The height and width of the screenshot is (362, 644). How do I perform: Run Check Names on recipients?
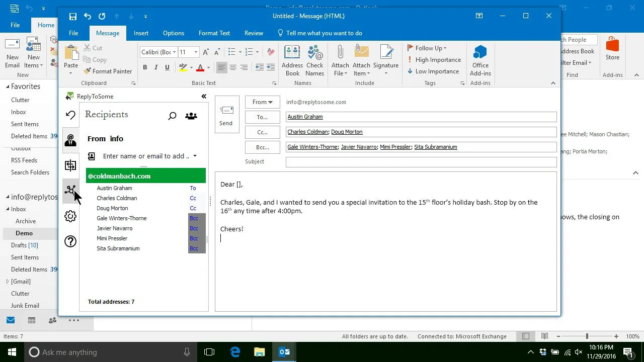click(x=315, y=60)
